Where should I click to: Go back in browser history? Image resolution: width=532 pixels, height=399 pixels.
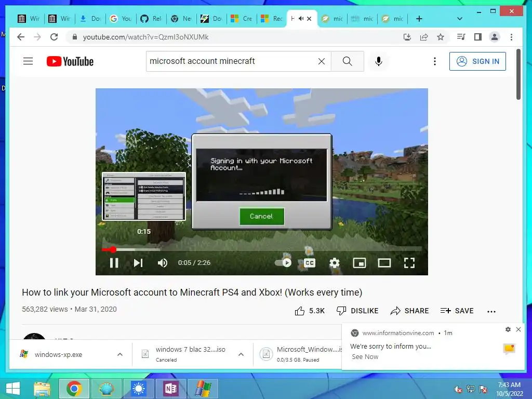(21, 37)
